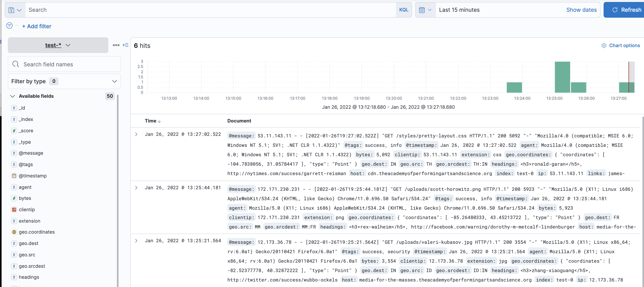Toggle Time column sort direction
Viewport: 644px width, 287px height.
click(159, 121)
